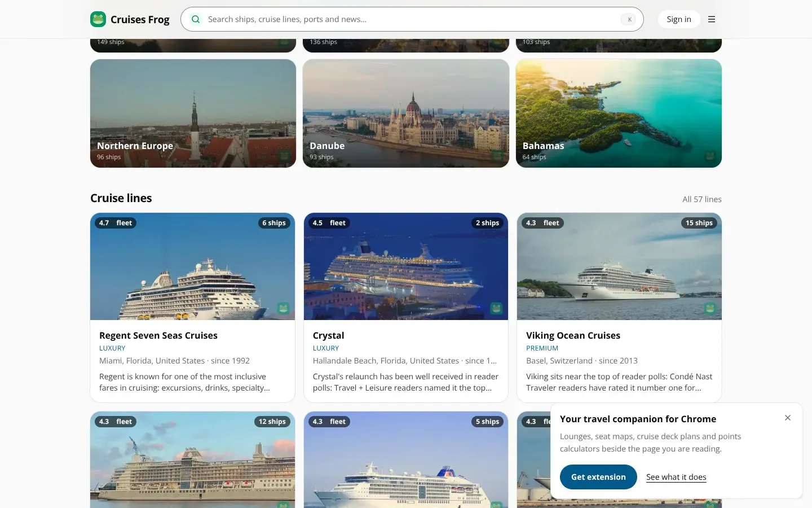Image resolution: width=812 pixels, height=508 pixels.
Task: Open the Northern Europe destination card
Action: pos(193,113)
